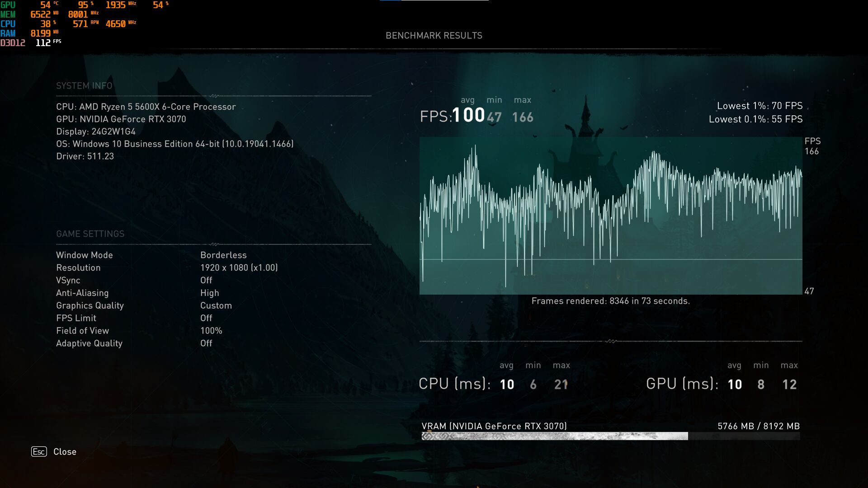The image size is (868, 488).
Task: Click the Resolution label
Action: point(78,267)
